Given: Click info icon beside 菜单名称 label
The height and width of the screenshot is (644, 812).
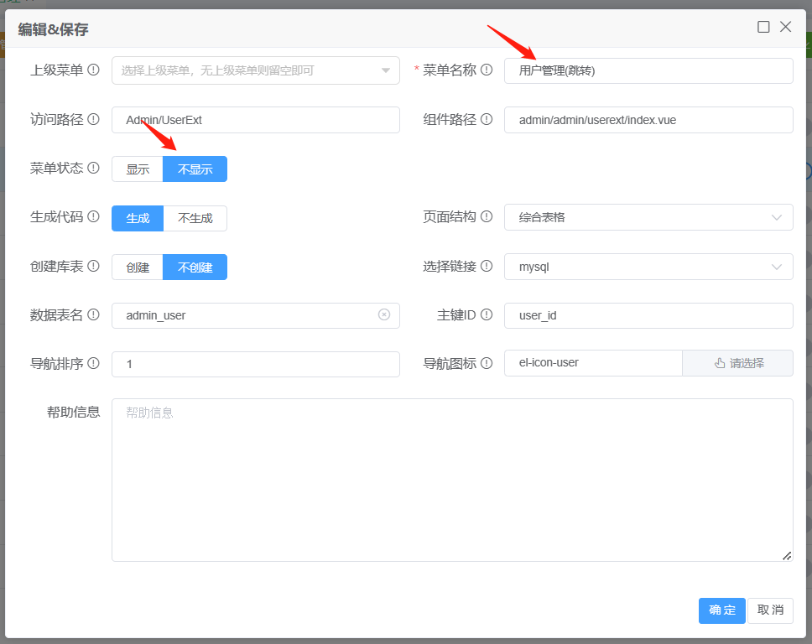Looking at the screenshot, I should coord(487,70).
